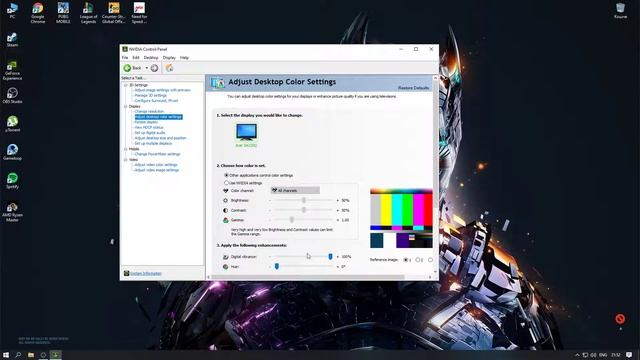
Task: Open the Display menu
Action: point(169,58)
